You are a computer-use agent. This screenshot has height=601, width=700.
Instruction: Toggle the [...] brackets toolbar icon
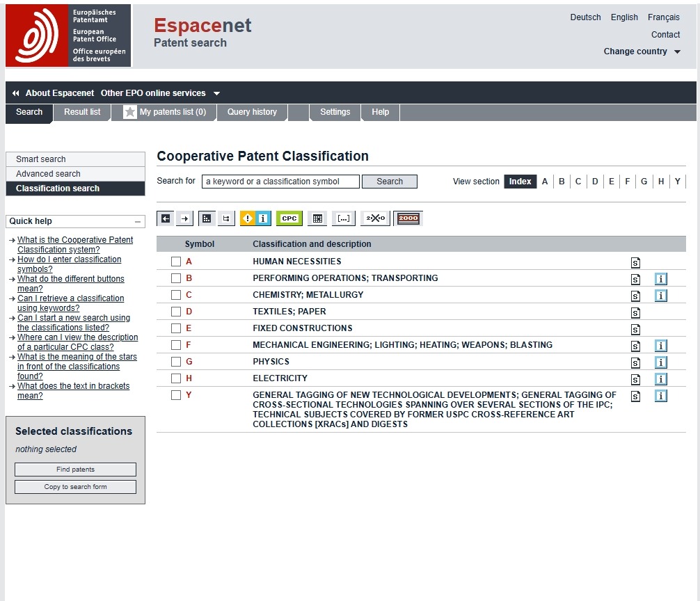pyautogui.click(x=343, y=218)
